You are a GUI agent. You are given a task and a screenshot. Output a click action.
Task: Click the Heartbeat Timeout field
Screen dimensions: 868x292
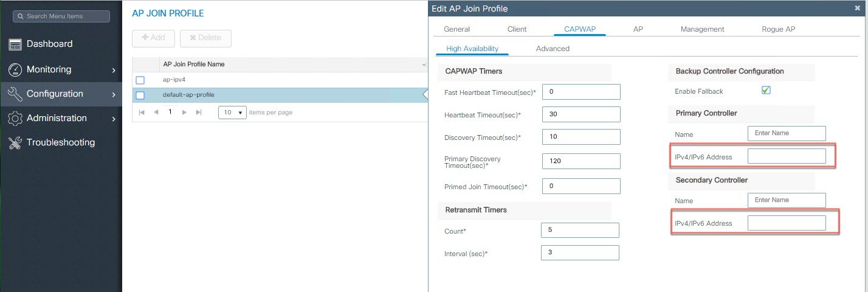581,114
